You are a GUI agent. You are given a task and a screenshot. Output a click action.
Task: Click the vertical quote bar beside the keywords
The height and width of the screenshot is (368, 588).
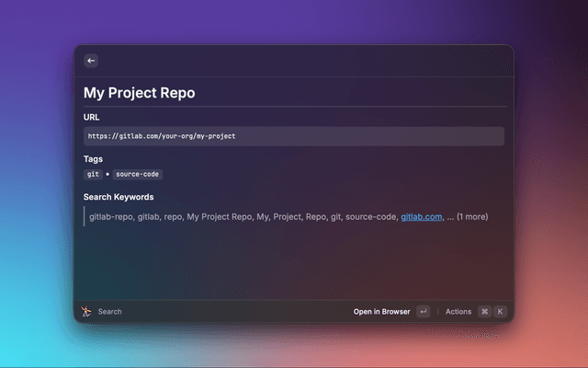pyautogui.click(x=85, y=217)
